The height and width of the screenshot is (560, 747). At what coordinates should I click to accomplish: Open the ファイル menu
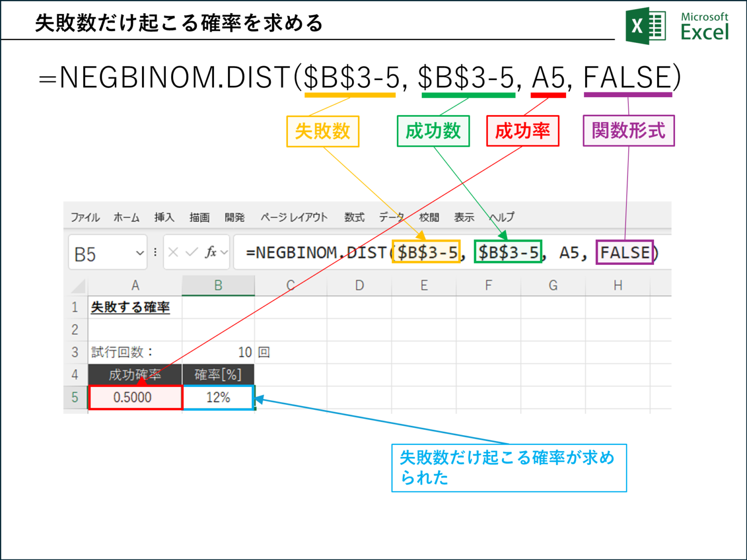click(85, 217)
